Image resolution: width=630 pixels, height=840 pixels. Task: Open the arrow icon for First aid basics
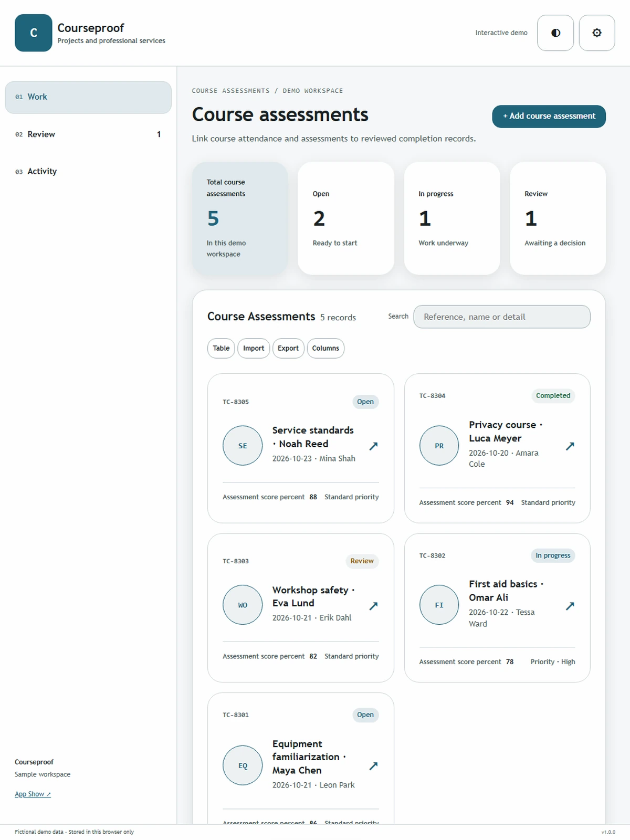point(570,605)
